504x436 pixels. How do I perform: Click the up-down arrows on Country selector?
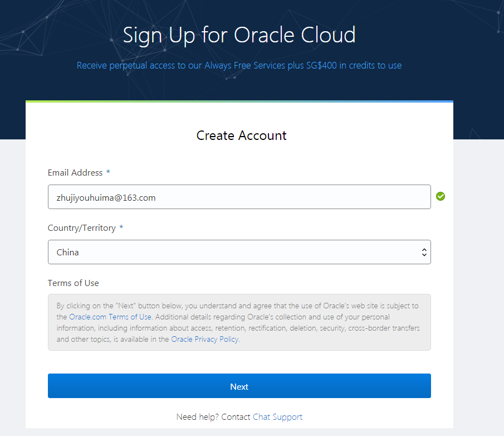pyautogui.click(x=424, y=253)
